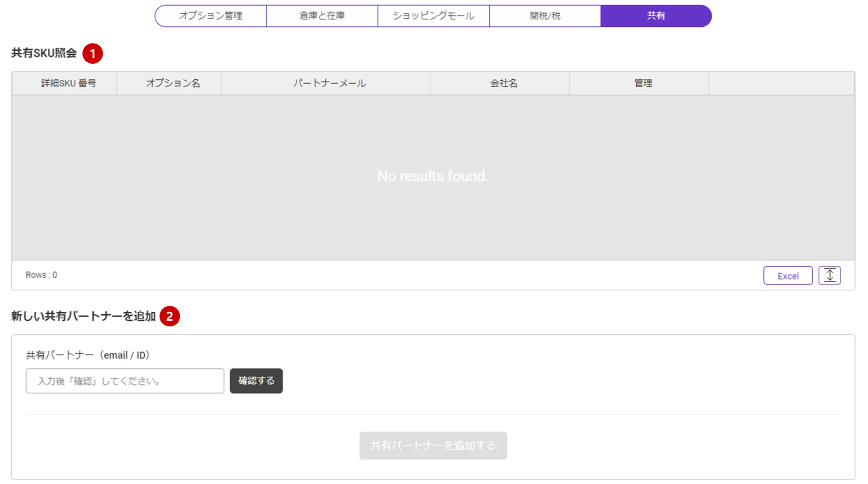Go to the 関税/税 tab

(x=545, y=16)
